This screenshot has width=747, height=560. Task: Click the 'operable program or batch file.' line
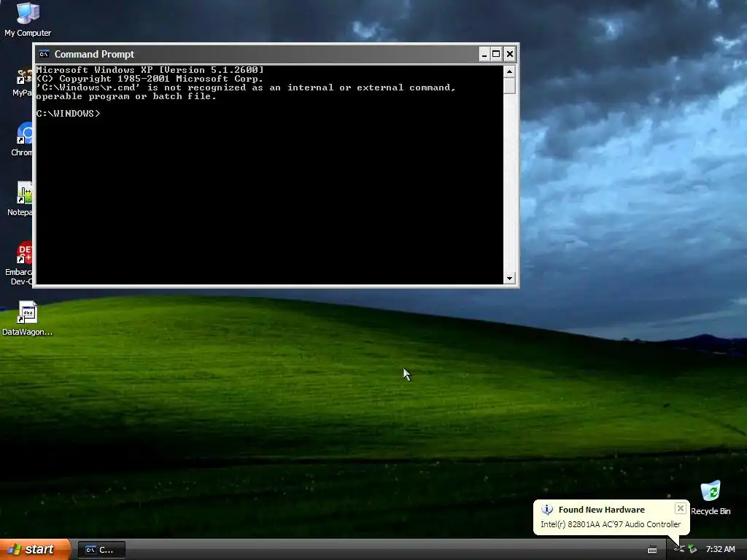point(126,96)
